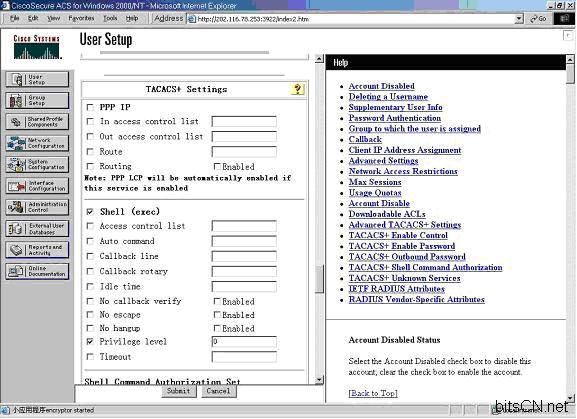Click the Privilege level input field
The height and width of the screenshot is (419, 577).
pyautogui.click(x=244, y=341)
